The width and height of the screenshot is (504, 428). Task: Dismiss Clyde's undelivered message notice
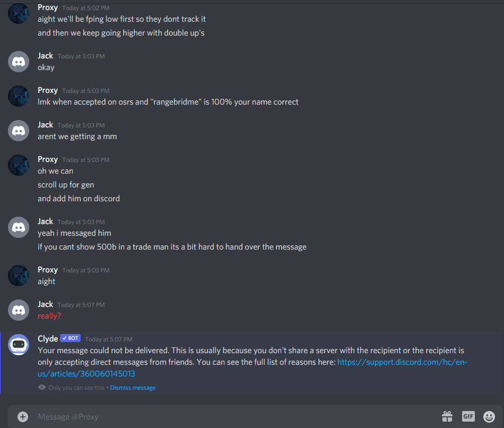pos(133,388)
